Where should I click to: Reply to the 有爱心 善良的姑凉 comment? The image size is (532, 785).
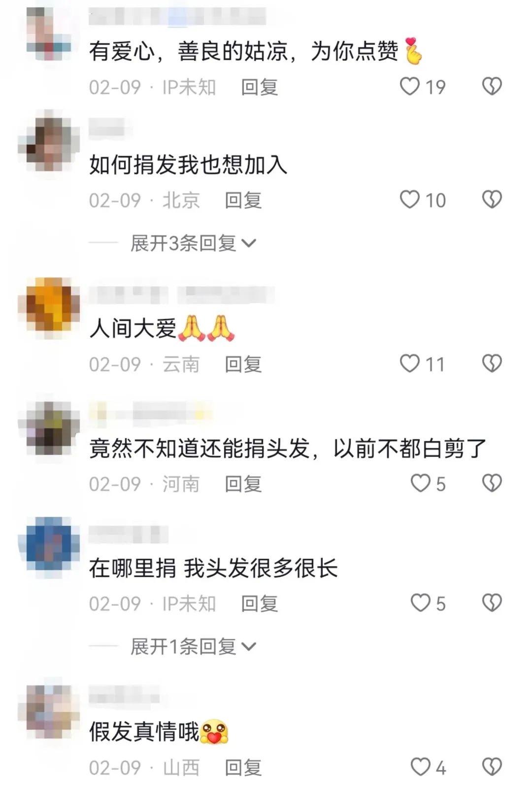pos(260,87)
